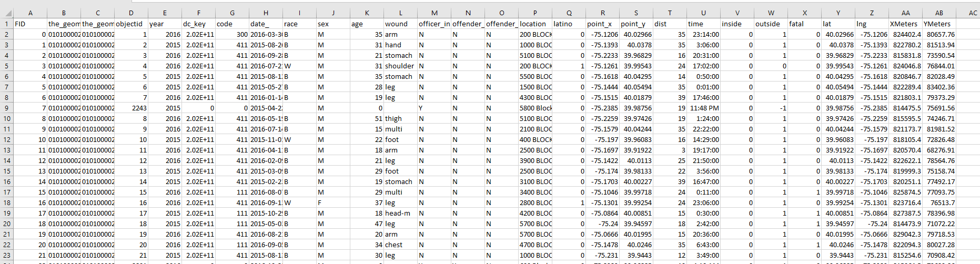Click the shoulder wound cell
The width and height of the screenshot is (980, 264).
[x=400, y=66]
